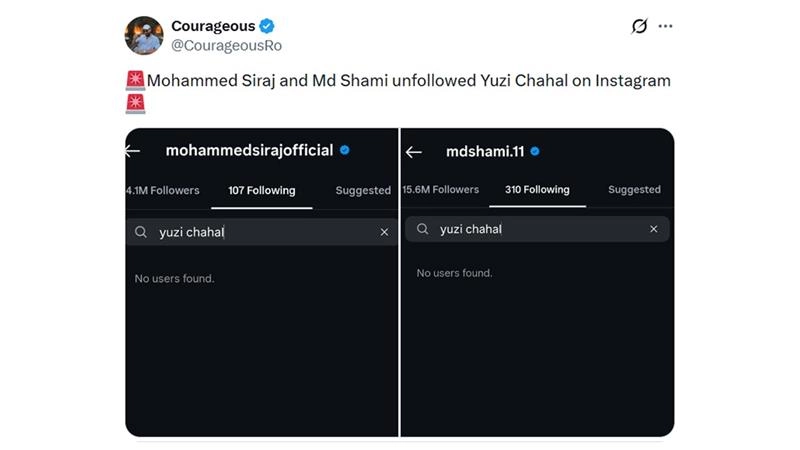Click the Courageous profile avatar
Image resolution: width=800 pixels, height=450 pixels.
[144, 35]
